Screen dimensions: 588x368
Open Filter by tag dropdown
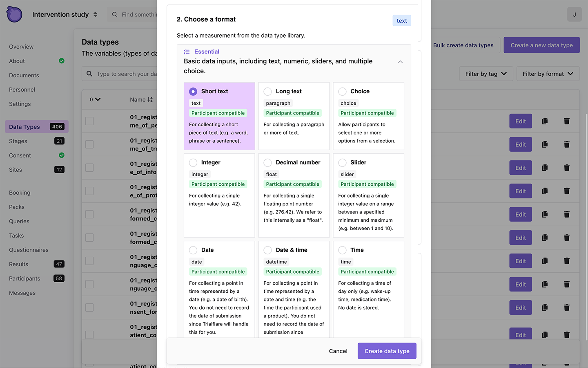coord(486,74)
